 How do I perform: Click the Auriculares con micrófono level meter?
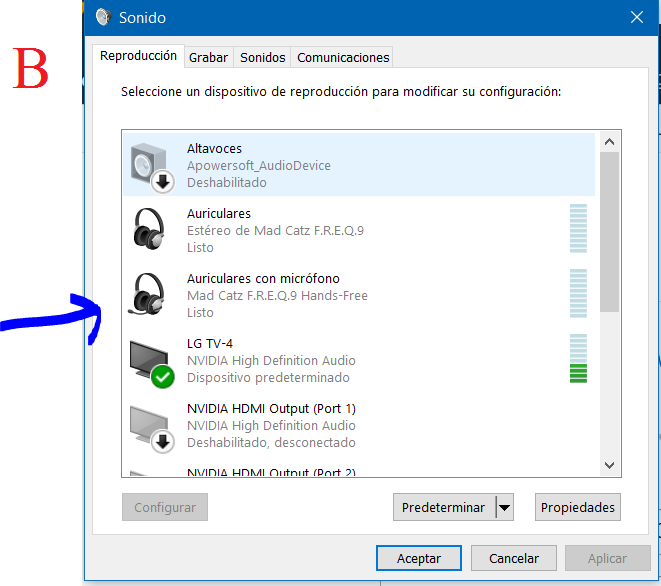tap(578, 293)
